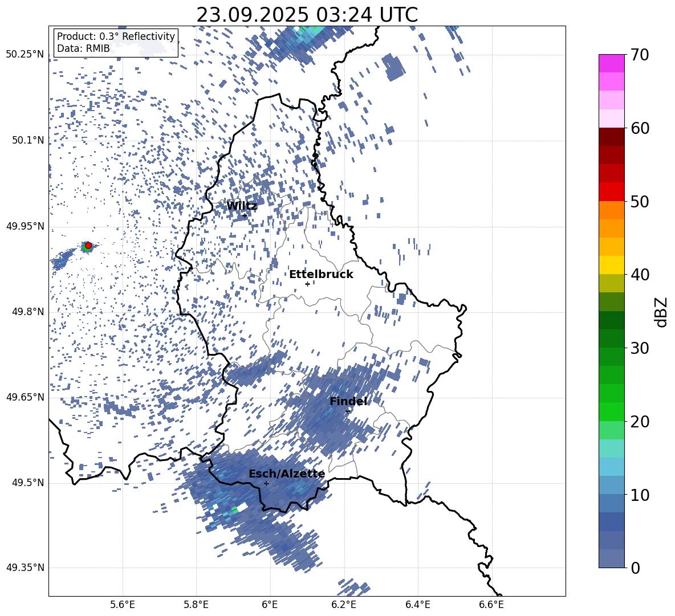The height and width of the screenshot is (616, 675).
Task: Click the 6.6°E longitude label
Action: [x=491, y=605]
